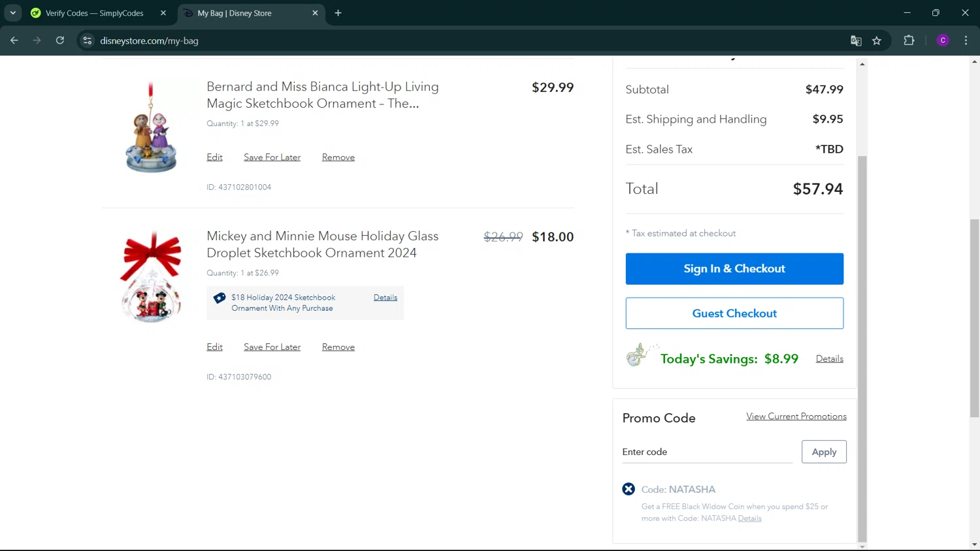Open the Chrome three-dot menu
Screen dimensions: 980x551
pos(966,40)
